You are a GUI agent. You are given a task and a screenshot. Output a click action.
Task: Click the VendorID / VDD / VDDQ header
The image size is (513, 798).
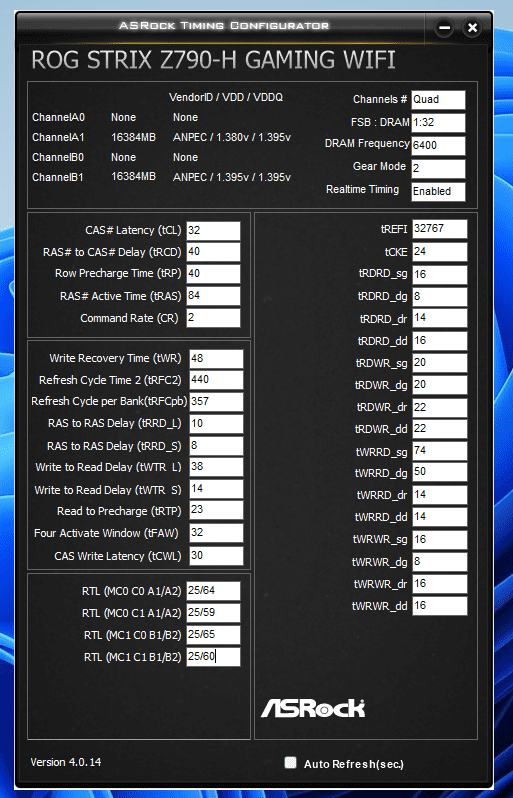[x=226, y=97]
